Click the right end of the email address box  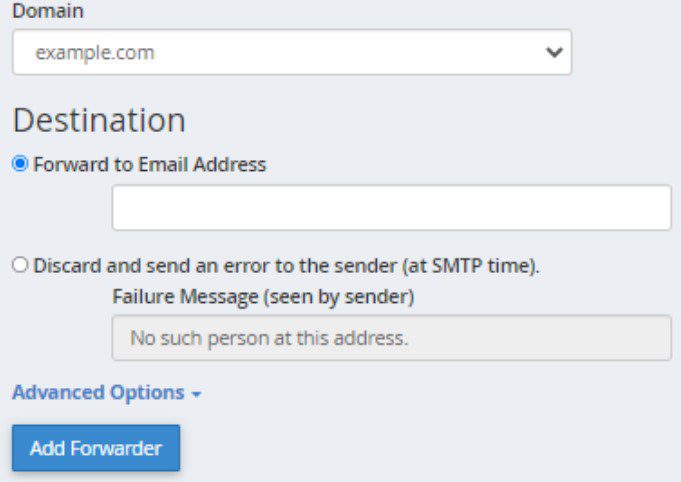(655, 208)
